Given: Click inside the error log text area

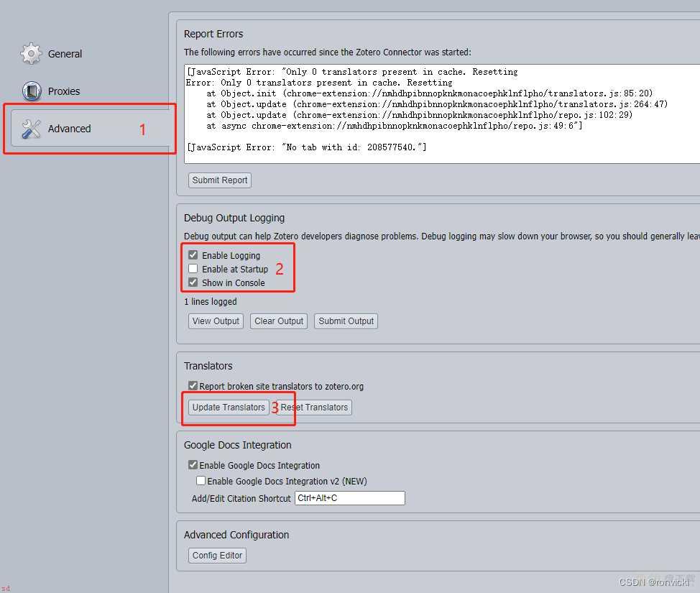Looking at the screenshot, I should 442,114.
